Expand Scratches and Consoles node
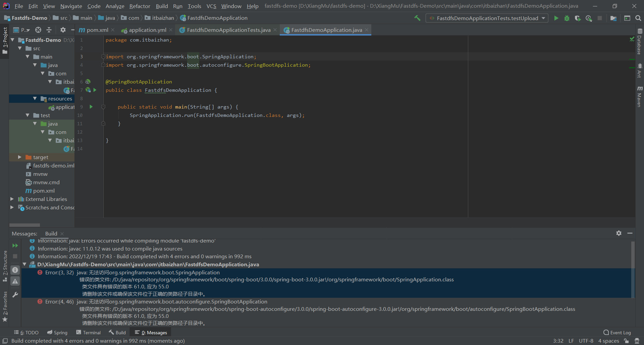This screenshot has width=644, height=345. [12, 207]
